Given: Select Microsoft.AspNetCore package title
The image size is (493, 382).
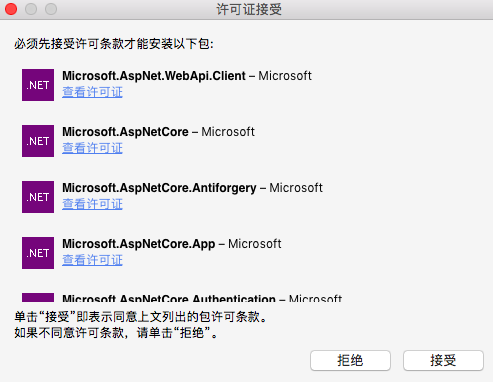Looking at the screenshot, I should point(125,132).
